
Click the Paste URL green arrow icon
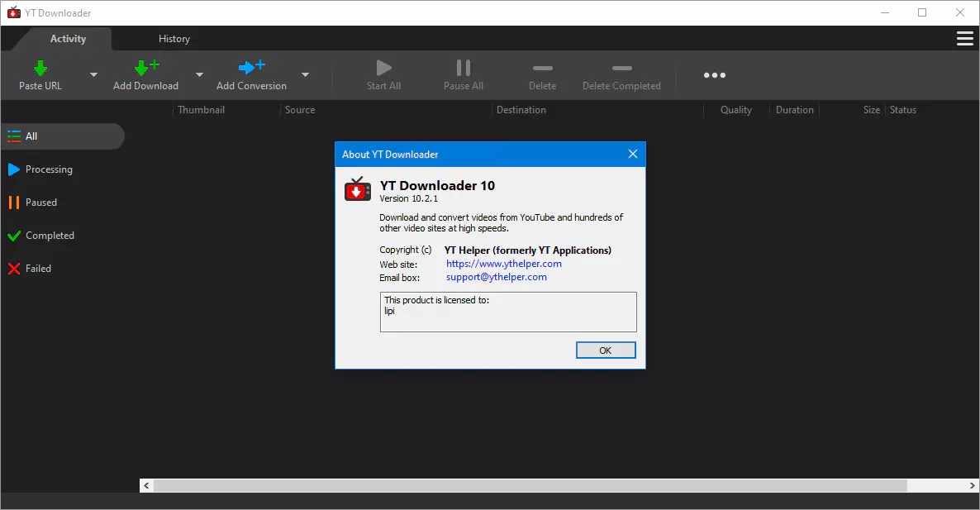[x=40, y=68]
